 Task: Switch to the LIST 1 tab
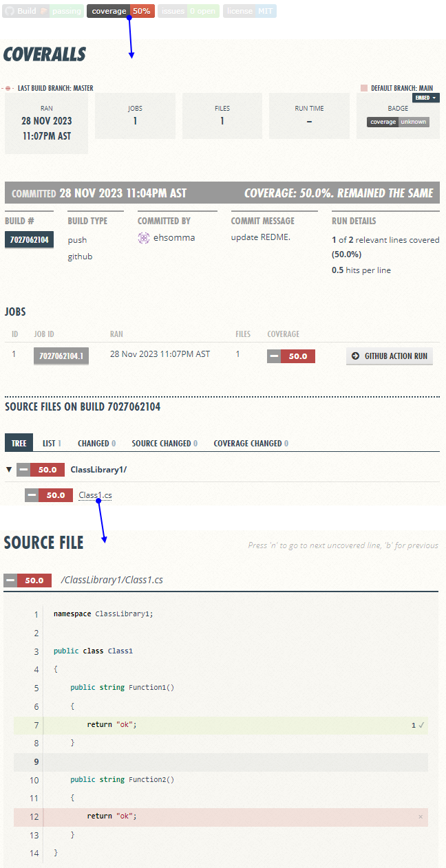click(x=52, y=443)
